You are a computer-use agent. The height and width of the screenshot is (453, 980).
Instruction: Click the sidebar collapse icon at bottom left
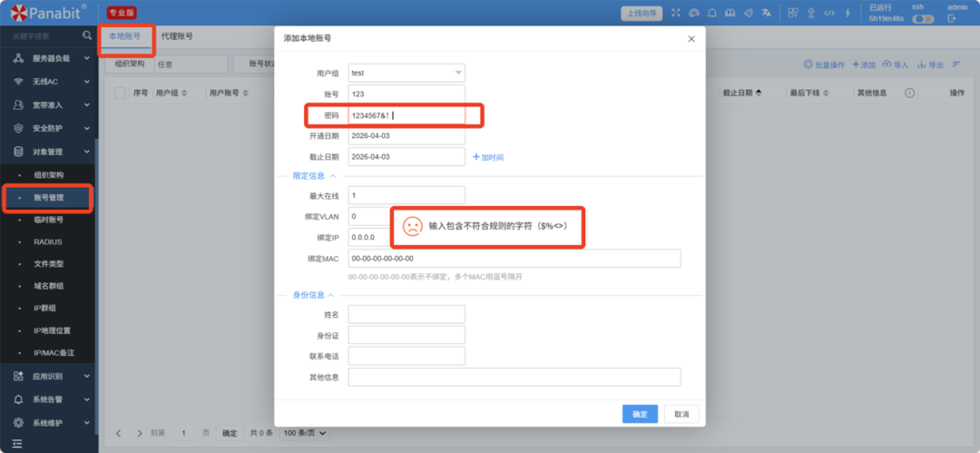17,444
